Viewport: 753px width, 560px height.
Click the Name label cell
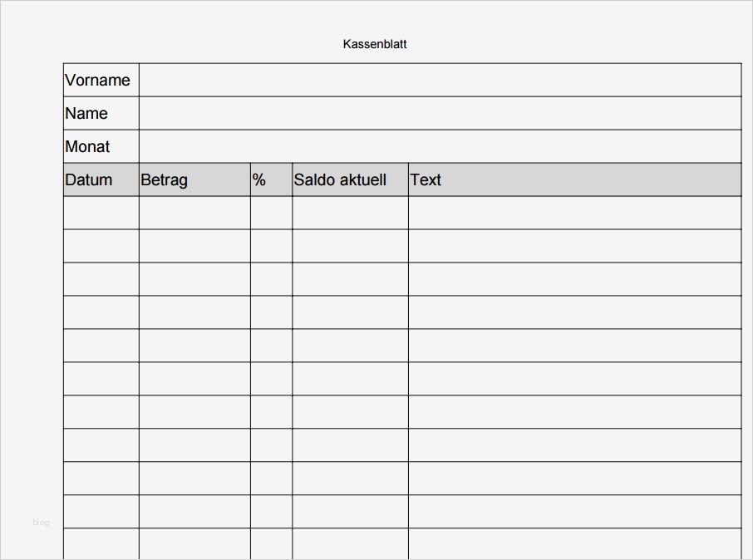tap(101, 113)
